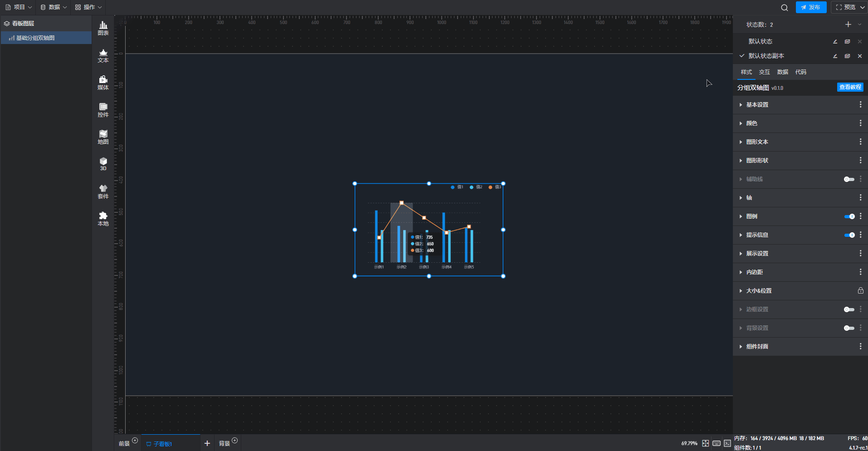Switch to the 交互 tab
Viewport: 868px width, 451px height.
click(x=764, y=72)
